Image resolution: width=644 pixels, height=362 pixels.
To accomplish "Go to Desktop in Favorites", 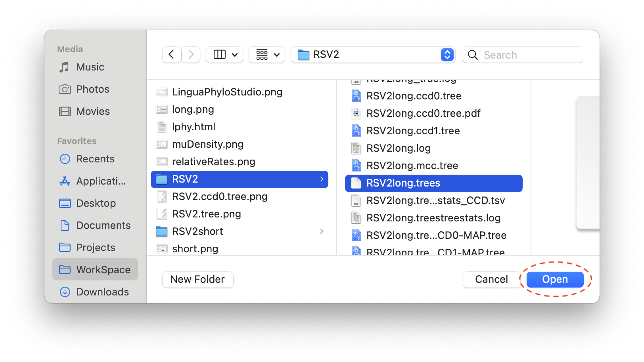I will pos(96,203).
